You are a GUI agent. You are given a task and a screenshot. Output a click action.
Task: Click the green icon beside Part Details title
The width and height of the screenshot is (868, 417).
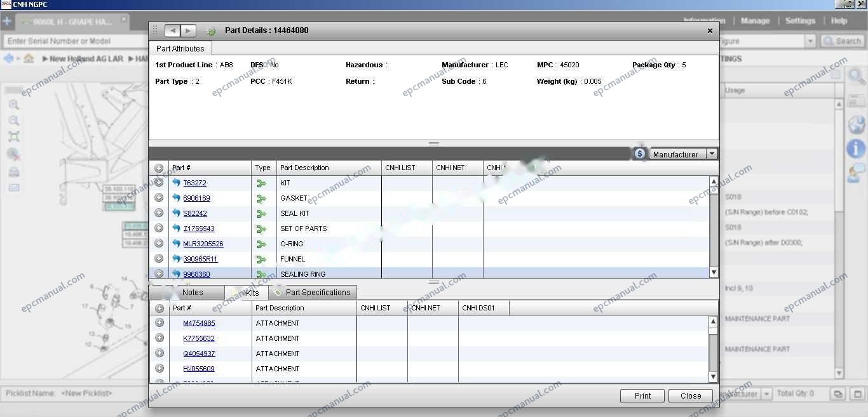[212, 30]
